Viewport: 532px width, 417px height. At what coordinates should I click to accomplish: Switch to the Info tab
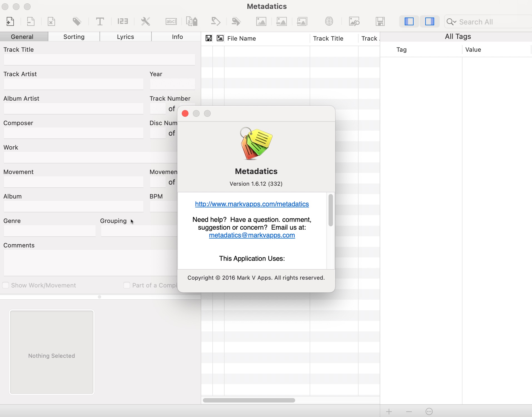[177, 37]
